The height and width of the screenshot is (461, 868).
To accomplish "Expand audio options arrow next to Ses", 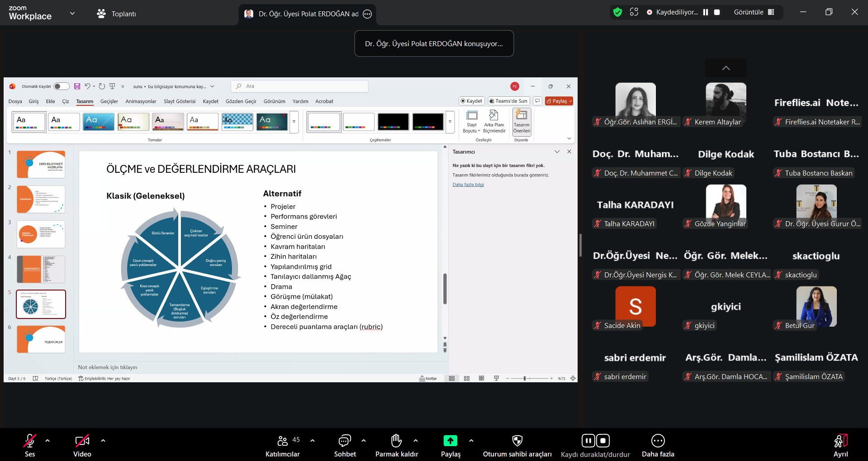I will tap(47, 440).
